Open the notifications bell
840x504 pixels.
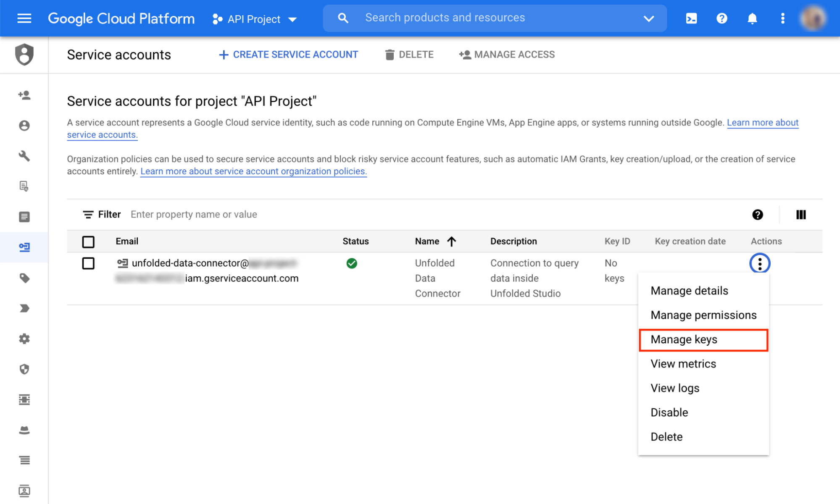pos(752,18)
